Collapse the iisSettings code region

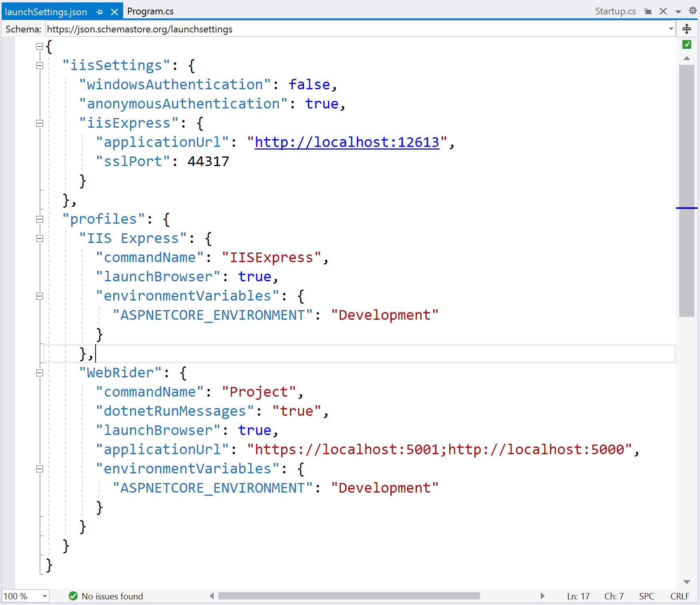point(39,65)
